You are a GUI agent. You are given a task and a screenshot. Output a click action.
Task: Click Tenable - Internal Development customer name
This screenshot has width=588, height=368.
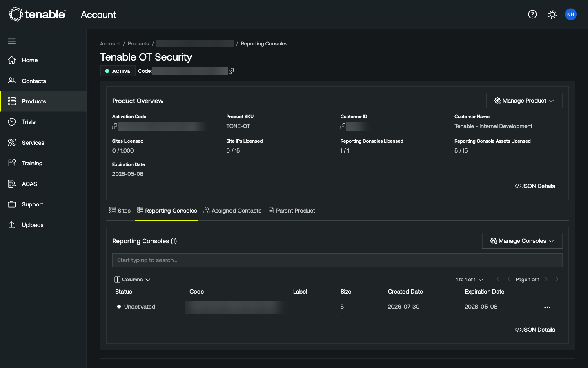(x=493, y=126)
